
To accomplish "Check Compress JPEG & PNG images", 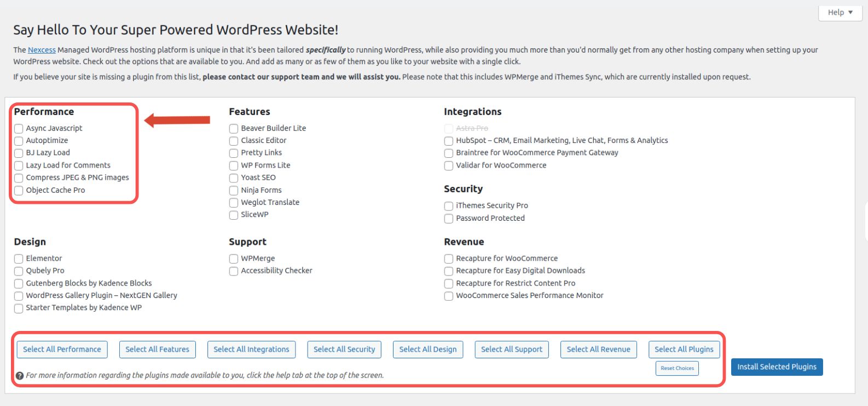I will 19,178.
